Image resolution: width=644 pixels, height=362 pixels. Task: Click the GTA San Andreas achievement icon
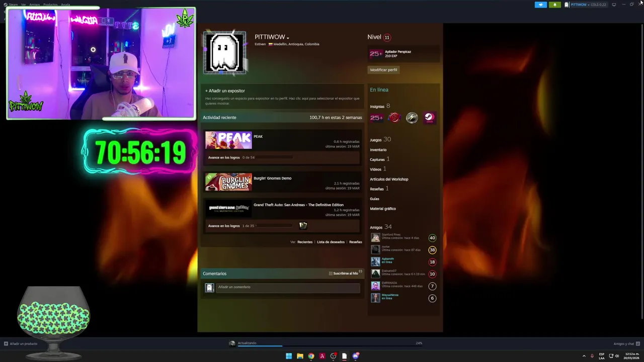[303, 226]
